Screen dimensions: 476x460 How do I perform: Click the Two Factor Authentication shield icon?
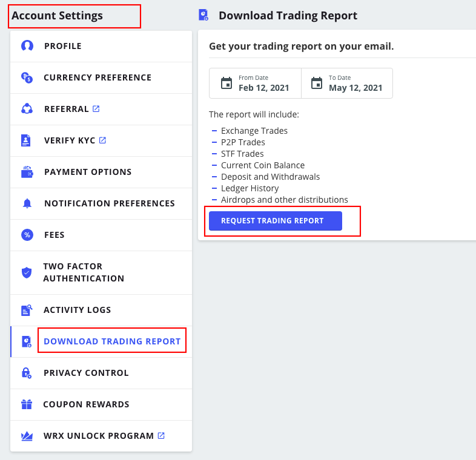tap(27, 272)
